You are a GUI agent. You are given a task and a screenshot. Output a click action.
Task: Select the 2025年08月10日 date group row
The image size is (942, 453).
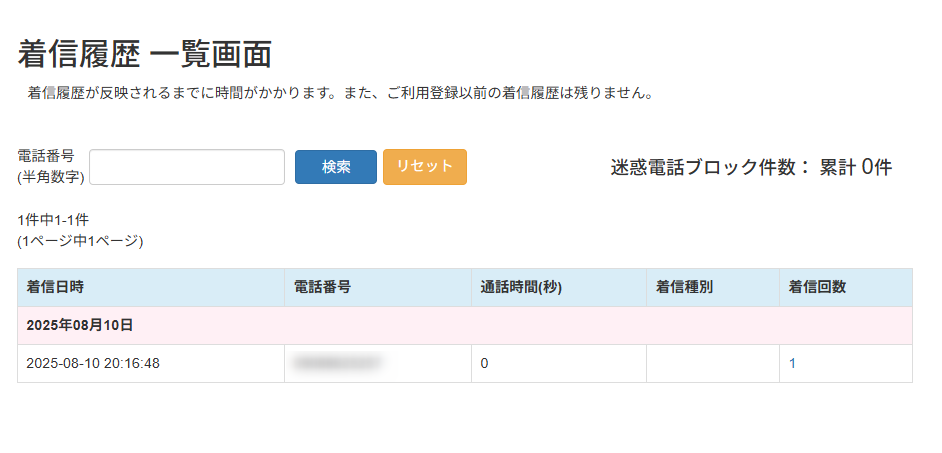465,326
